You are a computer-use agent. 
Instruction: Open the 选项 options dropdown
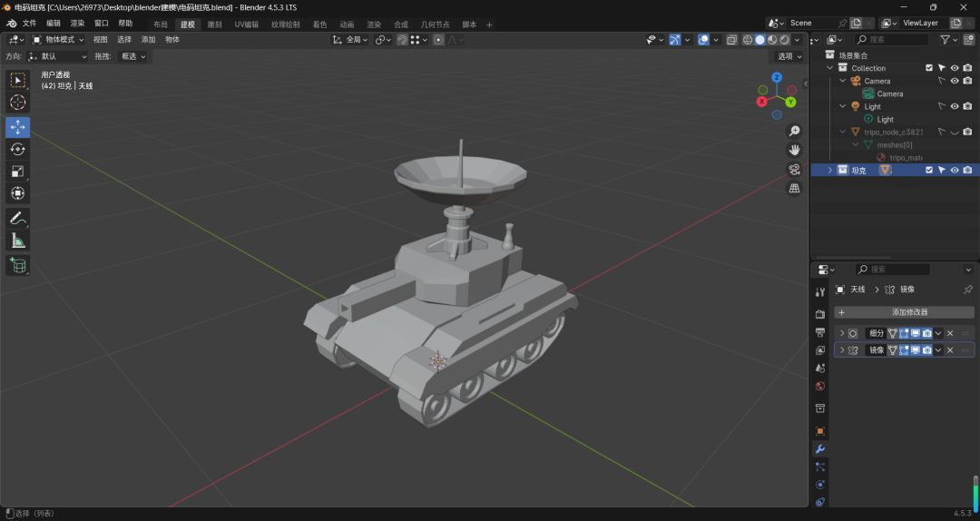(x=789, y=56)
